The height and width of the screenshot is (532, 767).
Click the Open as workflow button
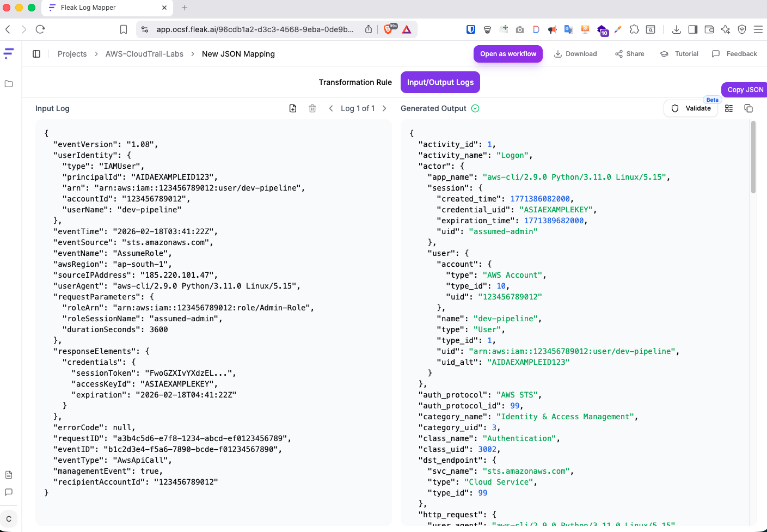(508, 54)
